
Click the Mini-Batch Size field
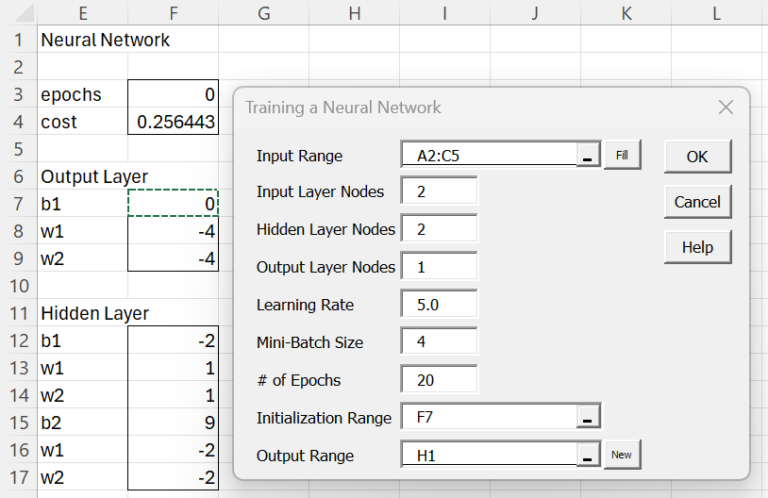(x=439, y=342)
